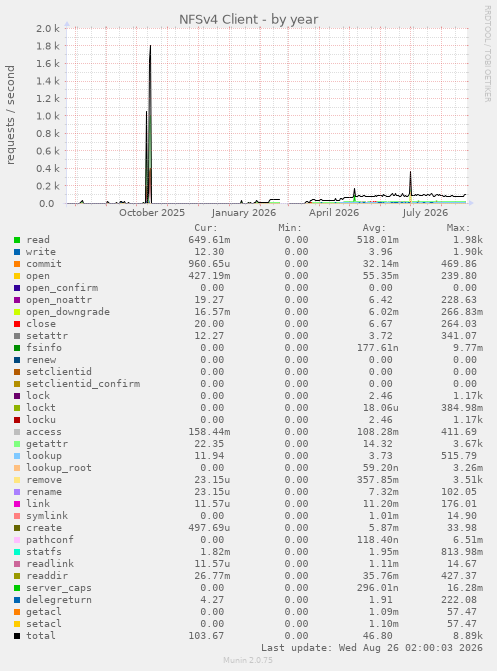This screenshot has width=497, height=671.
Task: Click the light blue lookup swatch
Action: point(17,456)
